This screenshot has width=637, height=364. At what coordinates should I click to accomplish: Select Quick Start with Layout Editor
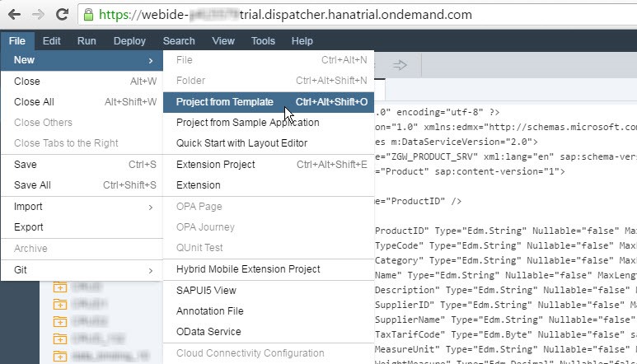tap(241, 143)
